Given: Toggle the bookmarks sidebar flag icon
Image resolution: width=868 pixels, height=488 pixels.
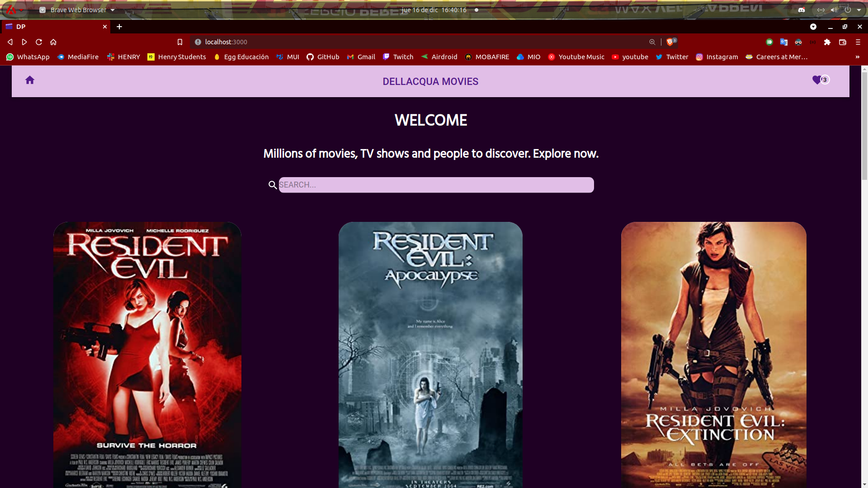Looking at the screenshot, I should (180, 42).
